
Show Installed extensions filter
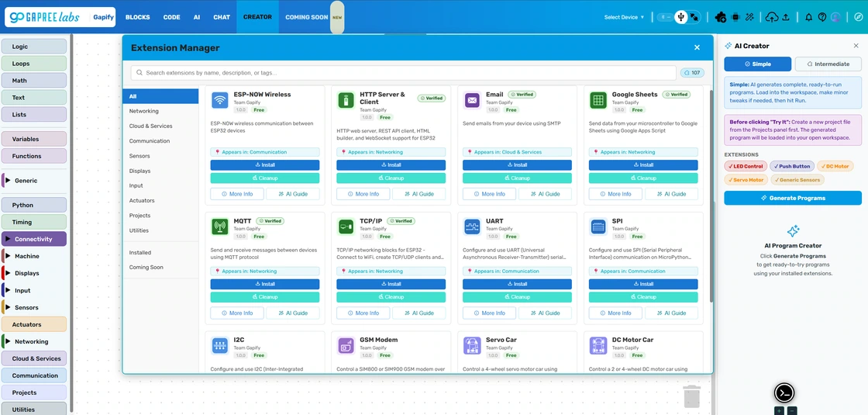pyautogui.click(x=160, y=252)
